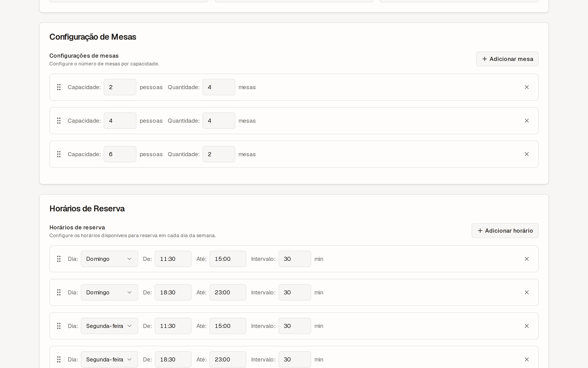The height and width of the screenshot is (368, 588).
Task: Remove the 4-person capacity table row
Action: coord(527,121)
